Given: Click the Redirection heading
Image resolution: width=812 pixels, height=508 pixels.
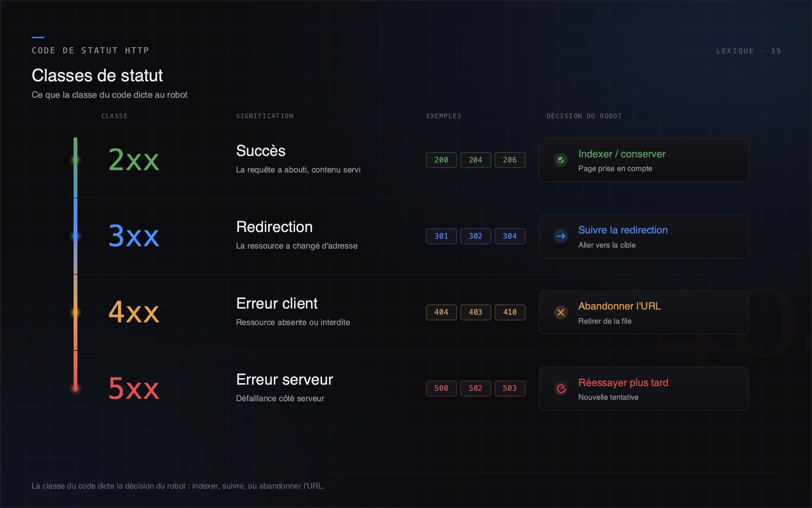Looking at the screenshot, I should [274, 227].
